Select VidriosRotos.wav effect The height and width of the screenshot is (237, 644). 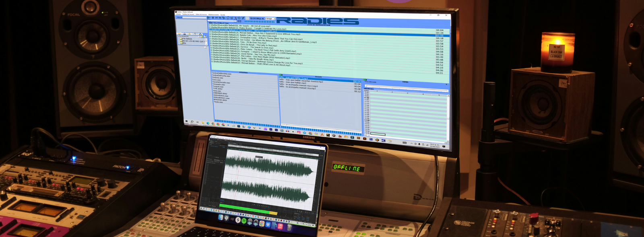pos(221,95)
